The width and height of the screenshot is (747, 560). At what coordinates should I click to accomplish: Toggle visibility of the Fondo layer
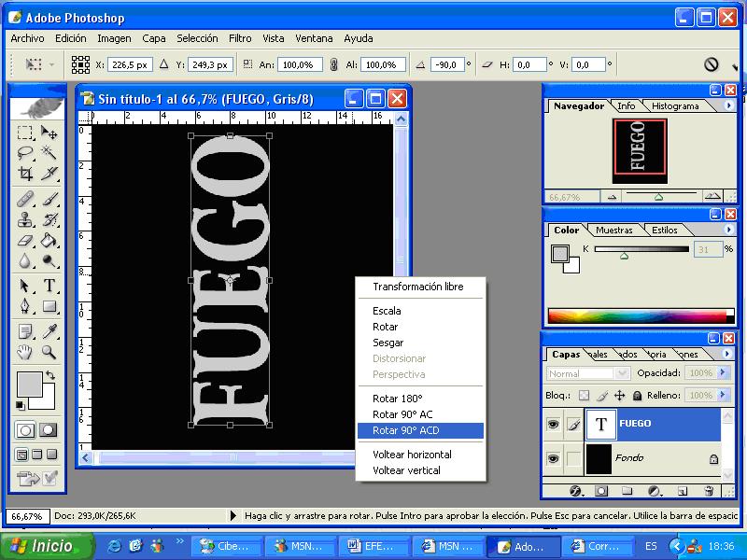(553, 458)
